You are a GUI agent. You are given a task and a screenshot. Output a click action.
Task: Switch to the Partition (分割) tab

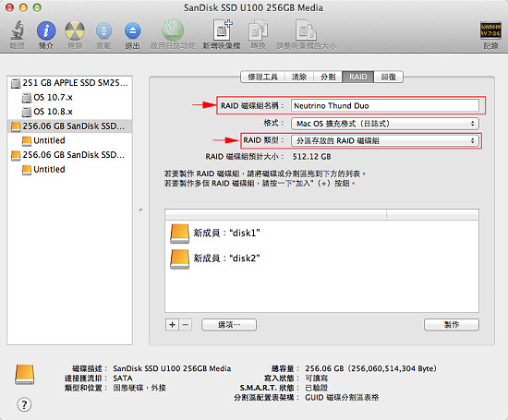[x=328, y=77]
